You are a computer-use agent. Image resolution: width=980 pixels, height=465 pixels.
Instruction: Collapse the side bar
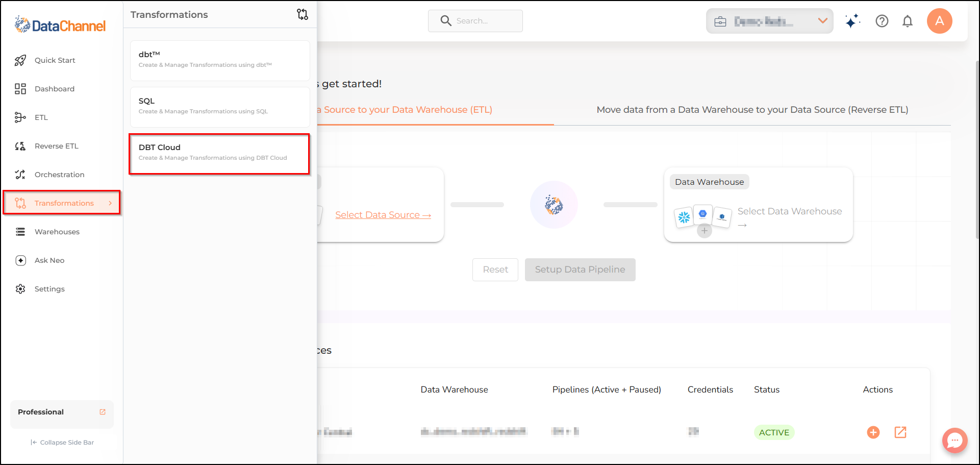[62, 443]
